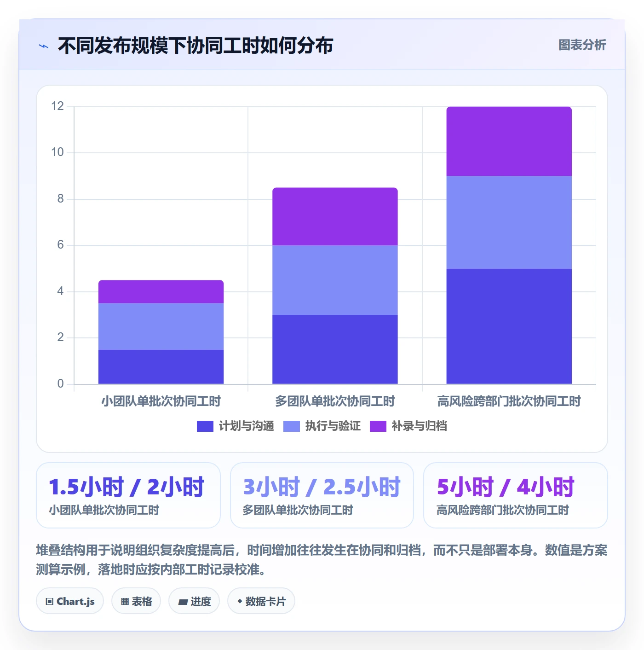This screenshot has height=650, width=644.
Task: Click the "图表分析" label in the header
Action: (x=582, y=45)
